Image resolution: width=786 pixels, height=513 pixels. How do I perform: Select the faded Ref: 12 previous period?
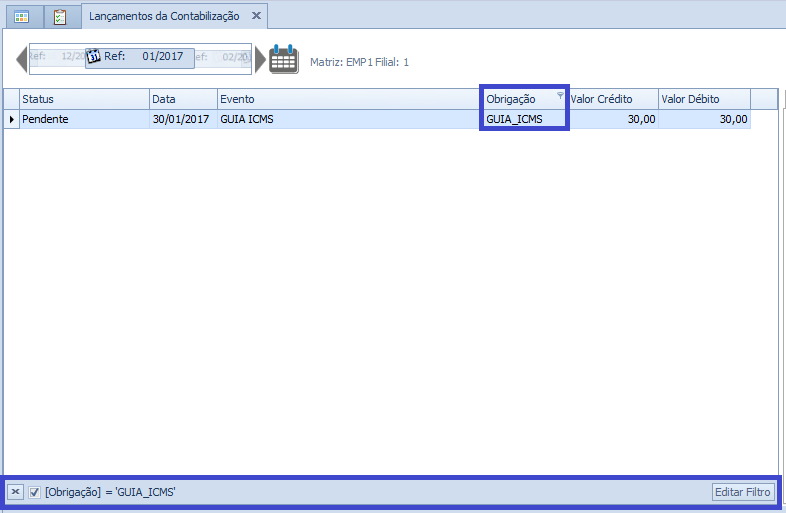(57, 56)
